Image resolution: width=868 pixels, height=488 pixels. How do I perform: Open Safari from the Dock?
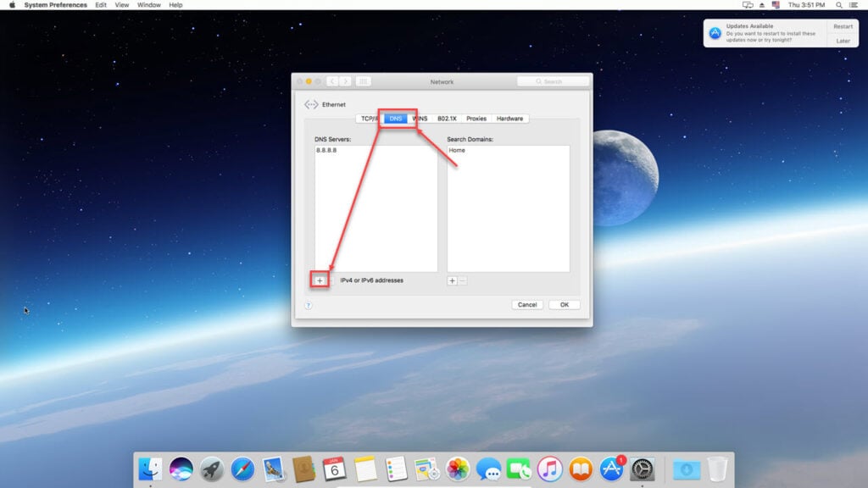(242, 469)
